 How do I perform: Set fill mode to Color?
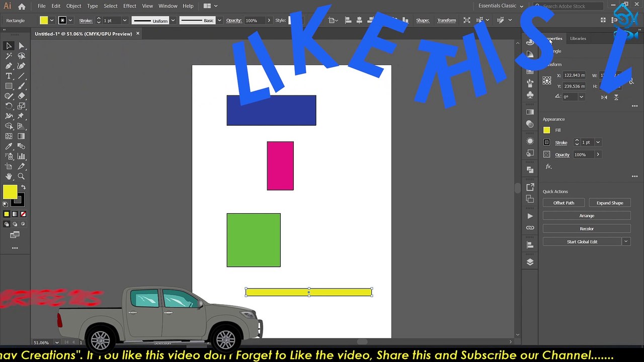point(7,214)
